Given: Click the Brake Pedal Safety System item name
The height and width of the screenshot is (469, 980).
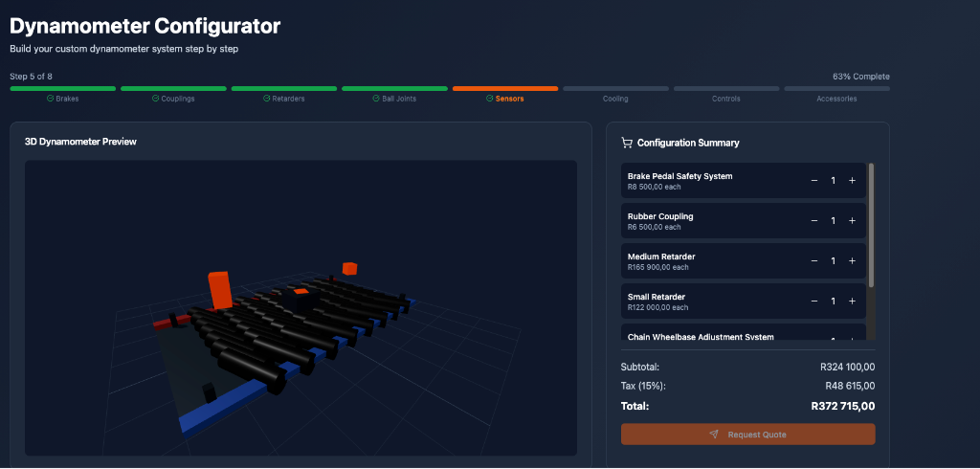Looking at the screenshot, I should point(680,176).
